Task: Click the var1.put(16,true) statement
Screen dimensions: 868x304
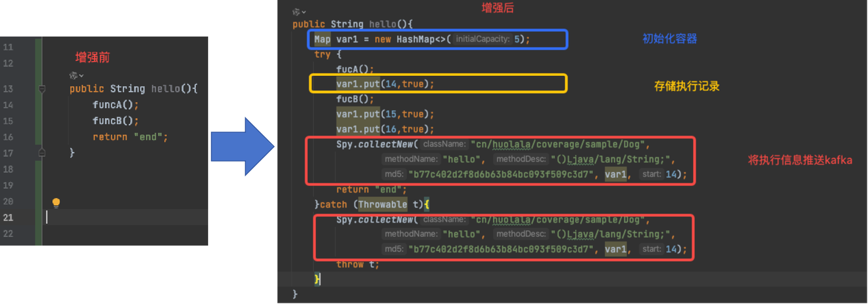Action: pos(384,129)
